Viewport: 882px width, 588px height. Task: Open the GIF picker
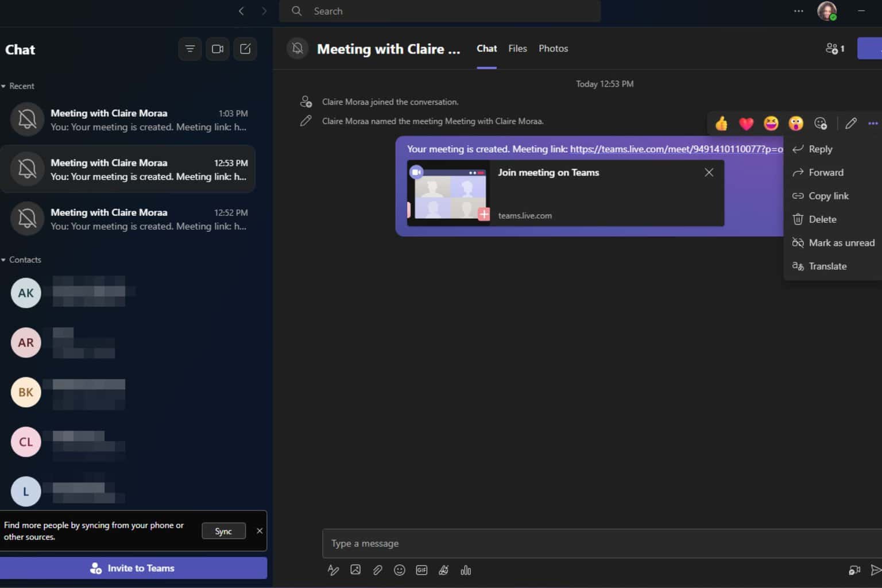[x=421, y=570]
